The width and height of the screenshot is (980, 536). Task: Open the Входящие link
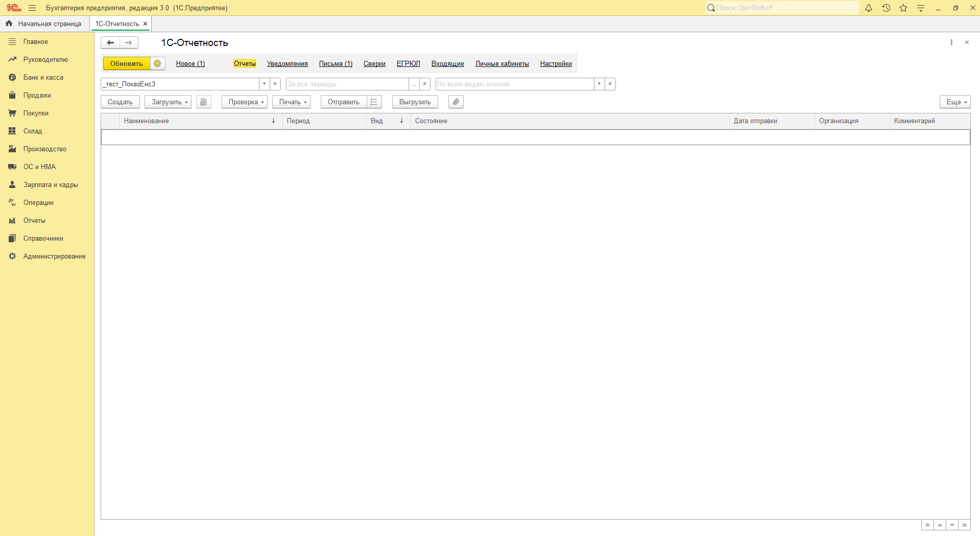click(x=448, y=63)
